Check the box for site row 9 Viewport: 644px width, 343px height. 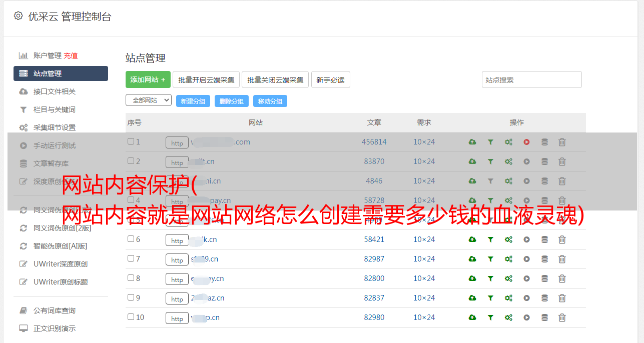click(x=131, y=297)
